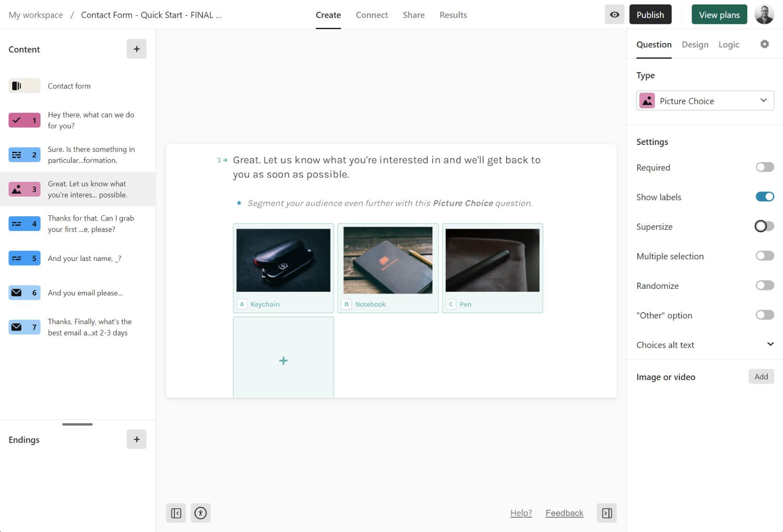
Task: Select question 7 email icon
Action: coord(24,327)
